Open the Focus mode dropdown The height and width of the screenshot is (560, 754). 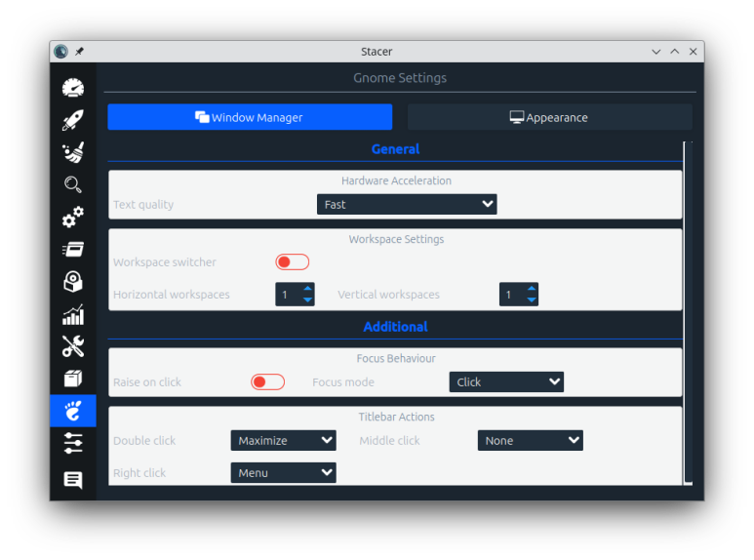pos(506,382)
